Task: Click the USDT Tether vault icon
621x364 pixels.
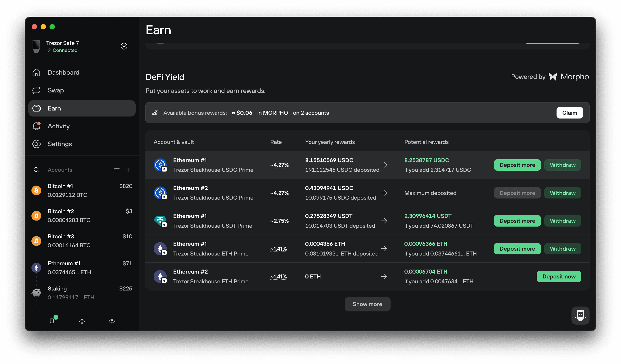Action: [x=160, y=221]
